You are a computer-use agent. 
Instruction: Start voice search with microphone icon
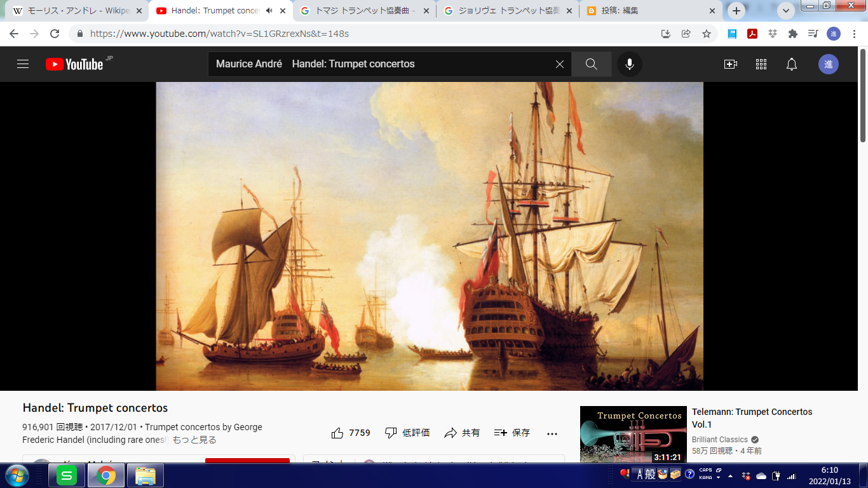coord(630,64)
